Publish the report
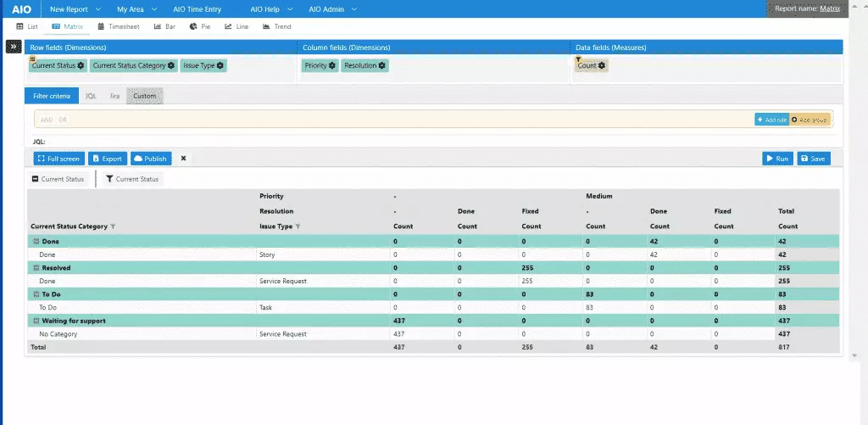The image size is (868, 425). coord(151,159)
